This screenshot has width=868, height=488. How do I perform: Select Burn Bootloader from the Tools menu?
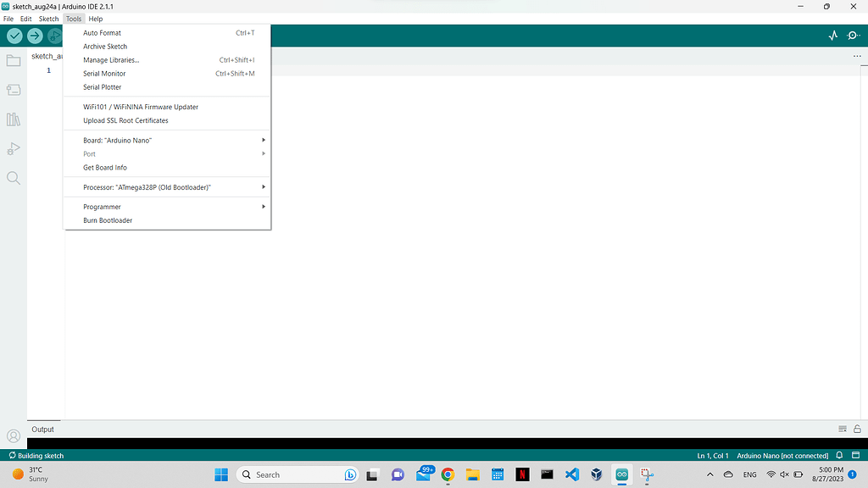(x=107, y=220)
